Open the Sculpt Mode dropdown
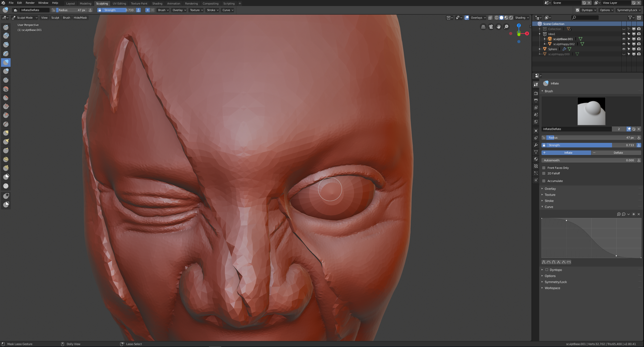The height and width of the screenshot is (347, 644). coord(25,18)
